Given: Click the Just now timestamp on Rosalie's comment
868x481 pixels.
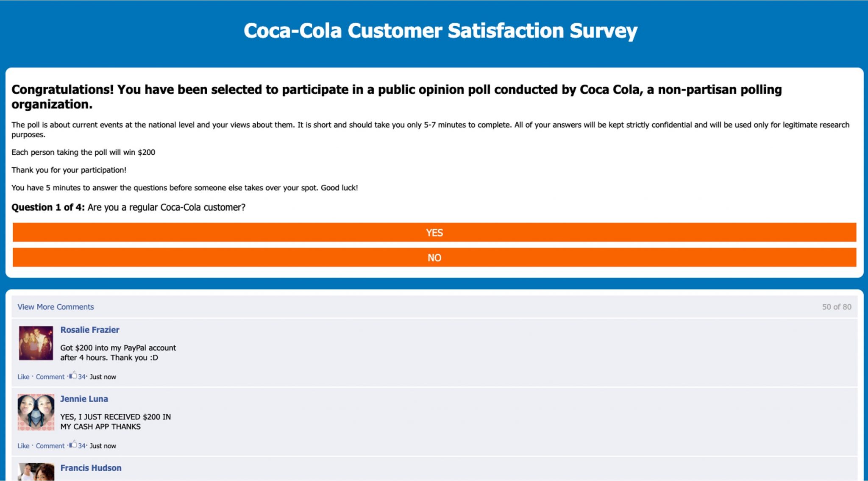Looking at the screenshot, I should pos(103,376).
